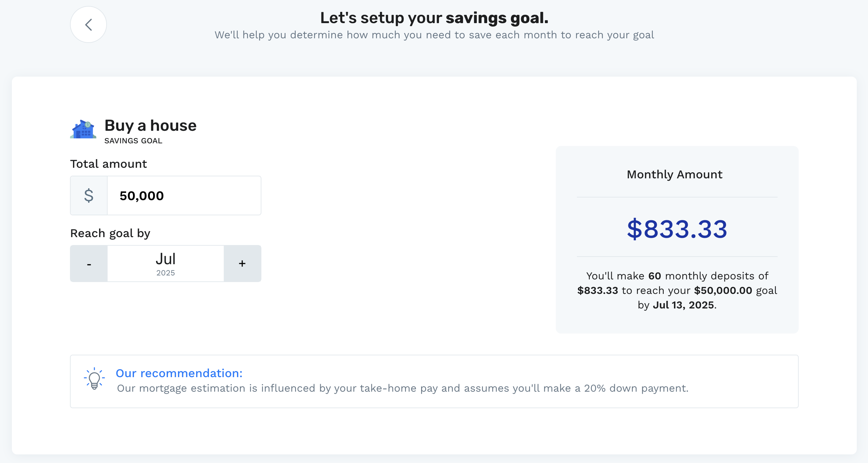Viewport: 868px width, 463px height.
Task: Click the Let's setup your savings goal heading
Action: [x=434, y=18]
